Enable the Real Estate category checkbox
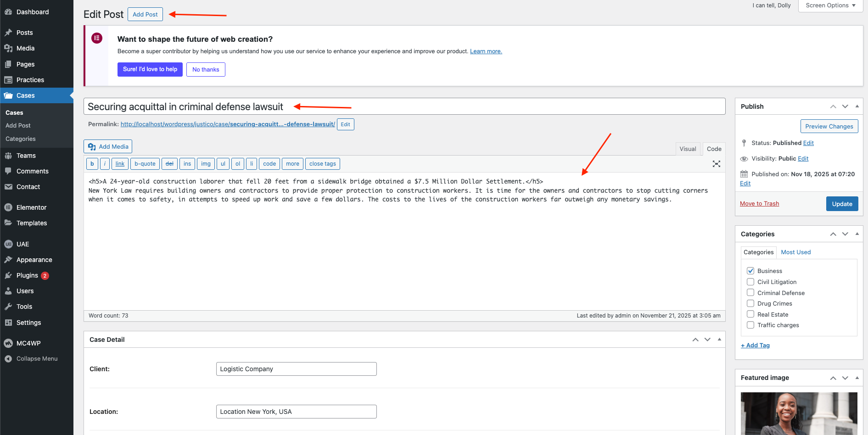 750,314
